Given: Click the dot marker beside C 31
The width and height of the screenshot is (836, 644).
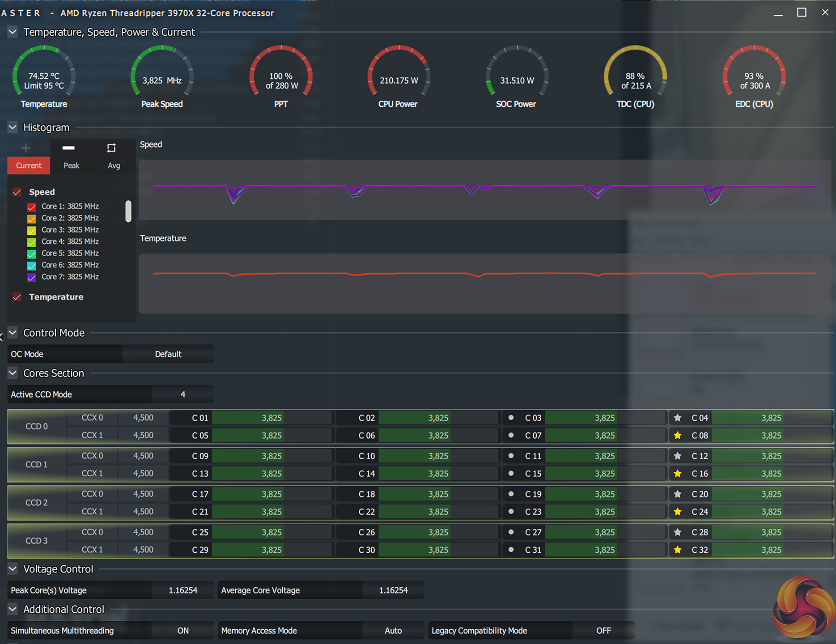Looking at the screenshot, I should point(511,550).
